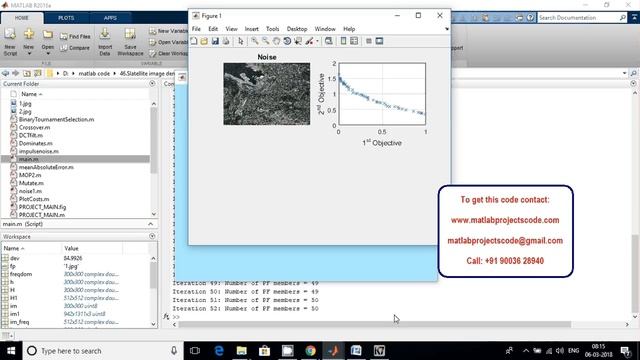Click 'Type here to search' taskbar box
This screenshot has width=640, height=360.
pyautogui.click(x=102, y=351)
